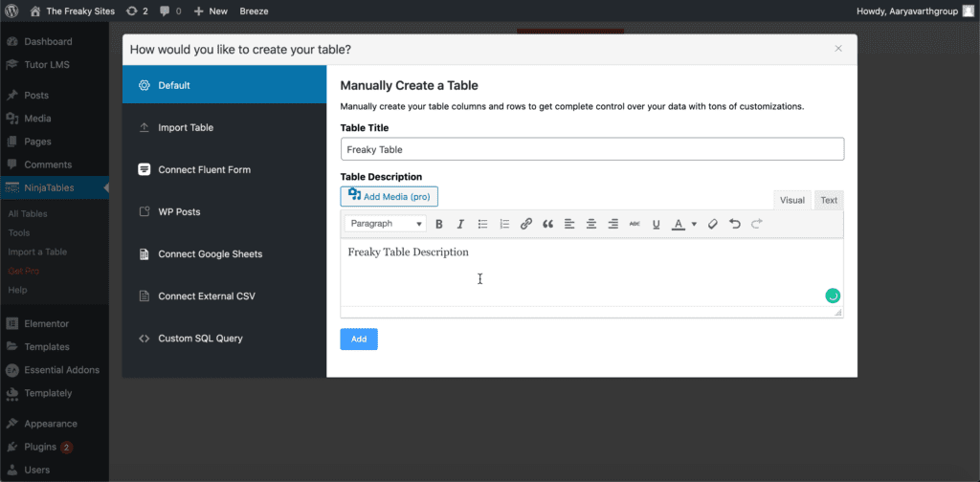Underline the selected text
Viewport: 980px width, 482px height.
click(657, 224)
